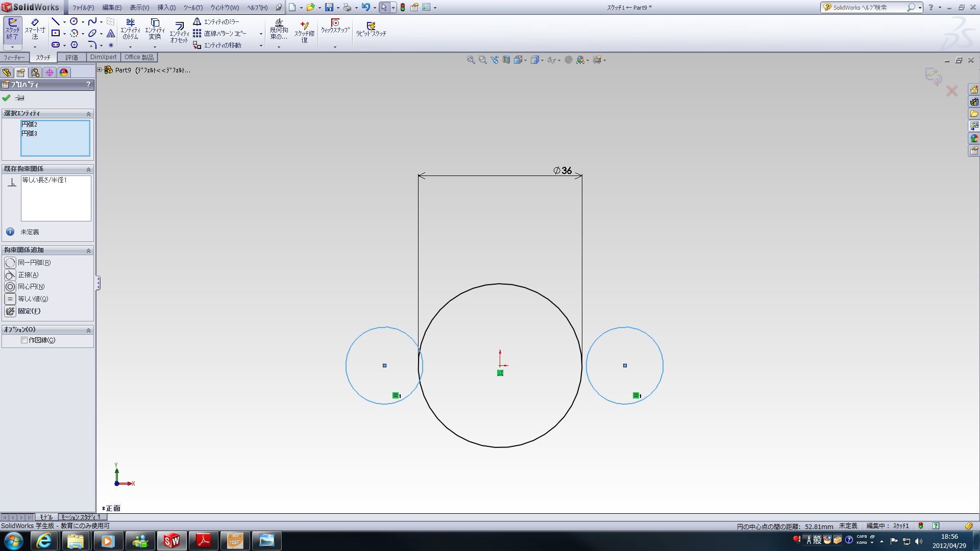980x551 pixels.
Task: Select the Circle sketch tool
Action: pyautogui.click(x=72, y=21)
